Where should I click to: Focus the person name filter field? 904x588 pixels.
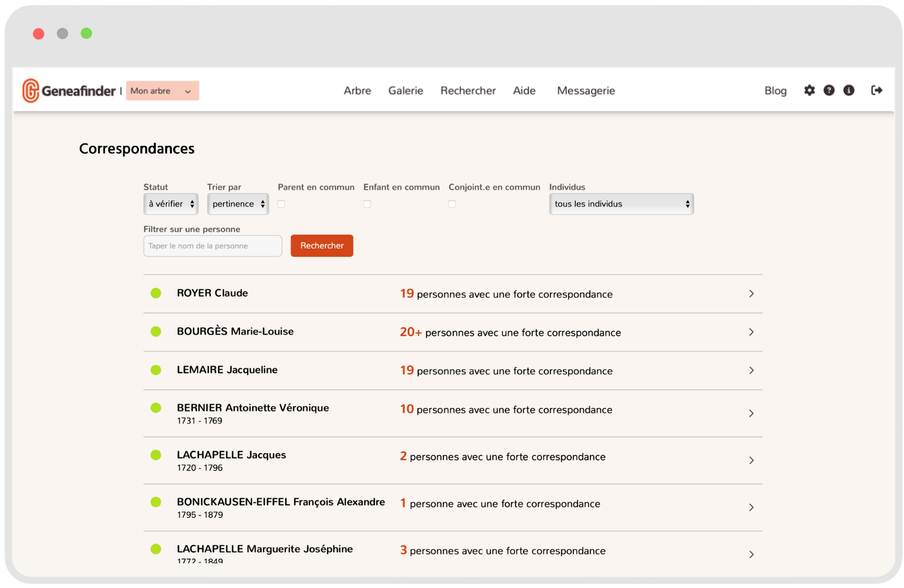tap(213, 246)
